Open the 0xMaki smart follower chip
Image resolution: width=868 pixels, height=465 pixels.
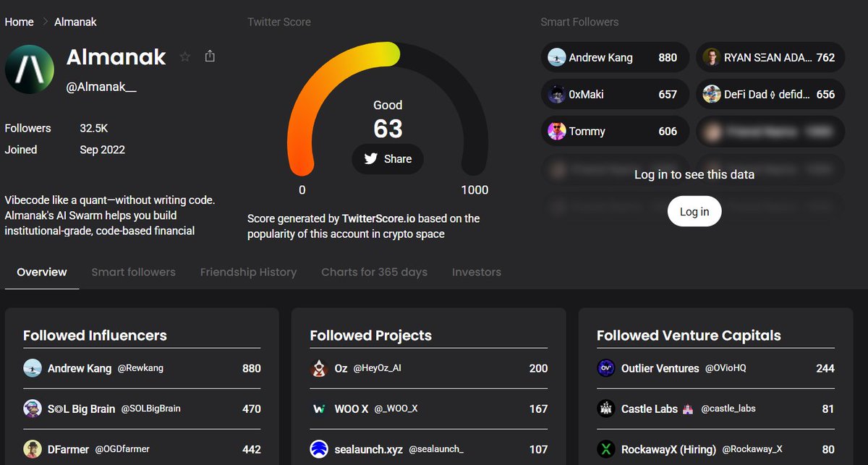click(615, 94)
